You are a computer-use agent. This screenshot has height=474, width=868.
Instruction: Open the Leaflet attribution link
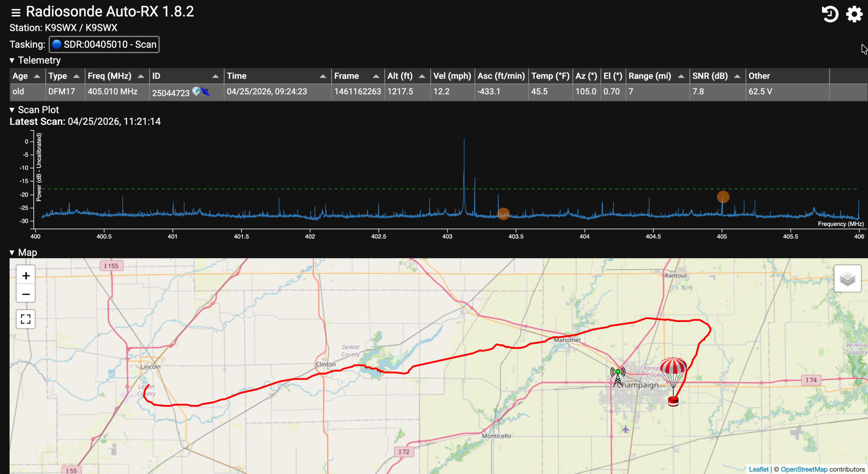758,469
